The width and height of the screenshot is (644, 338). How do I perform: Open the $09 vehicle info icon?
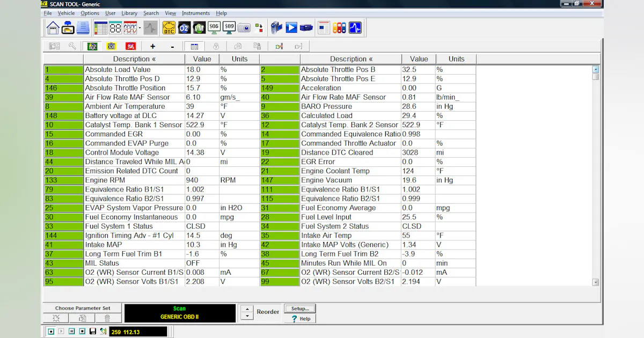click(229, 27)
